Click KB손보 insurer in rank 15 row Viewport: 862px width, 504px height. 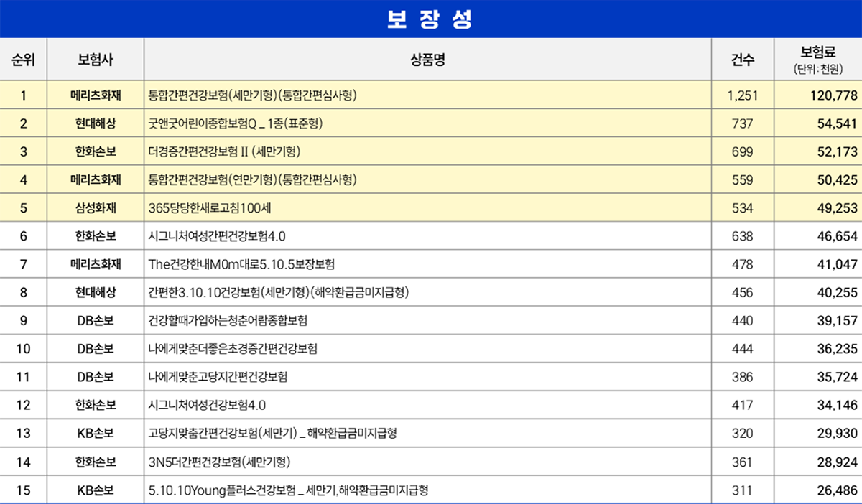[x=96, y=490]
